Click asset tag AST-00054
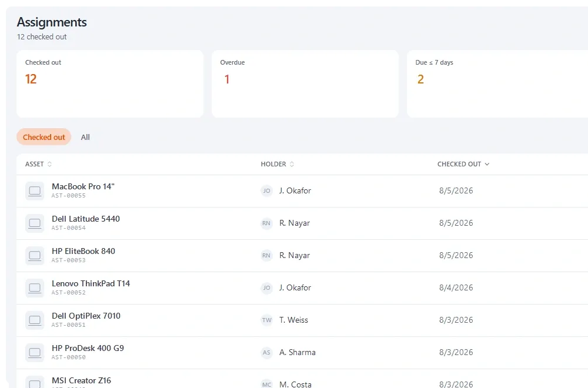 coord(69,228)
